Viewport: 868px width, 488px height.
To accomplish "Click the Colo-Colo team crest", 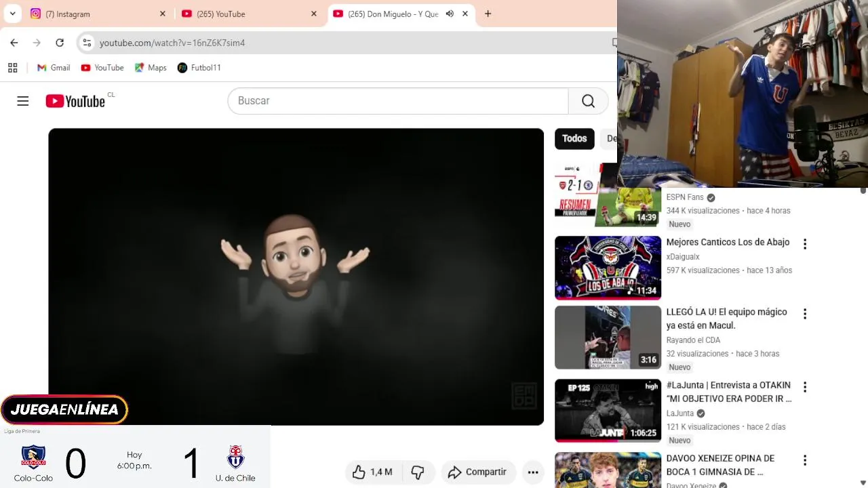I will pyautogui.click(x=33, y=457).
